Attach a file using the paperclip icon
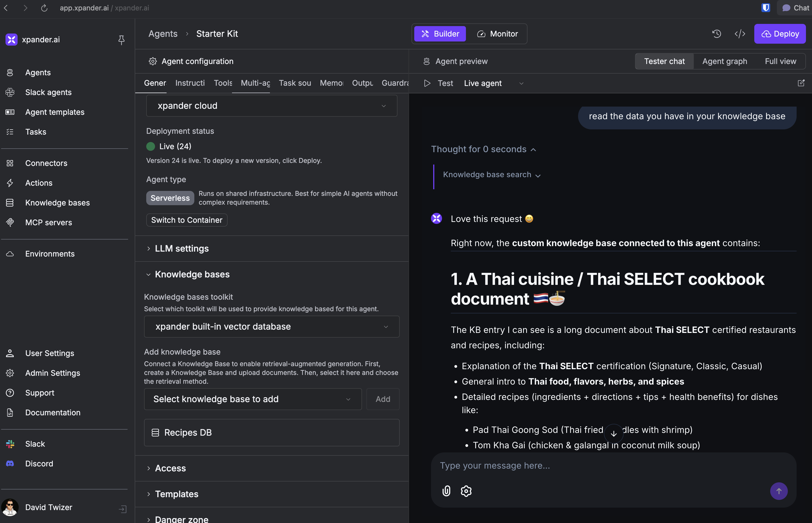 point(446,491)
